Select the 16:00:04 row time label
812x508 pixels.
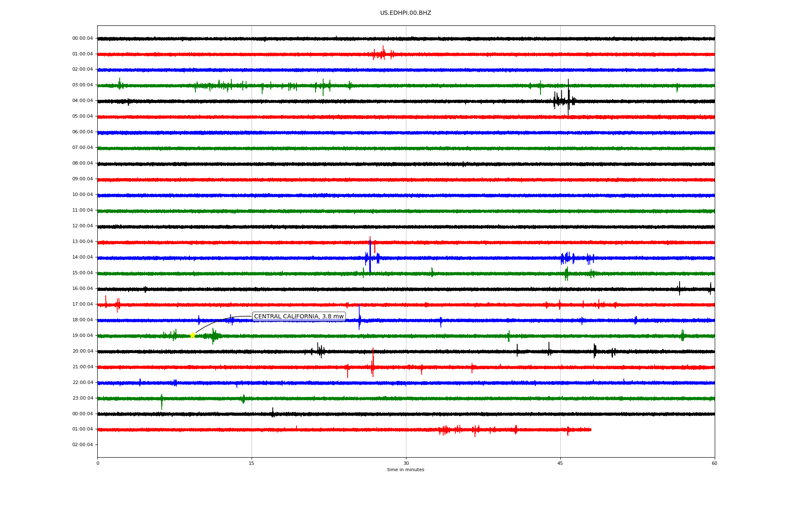[x=82, y=289]
